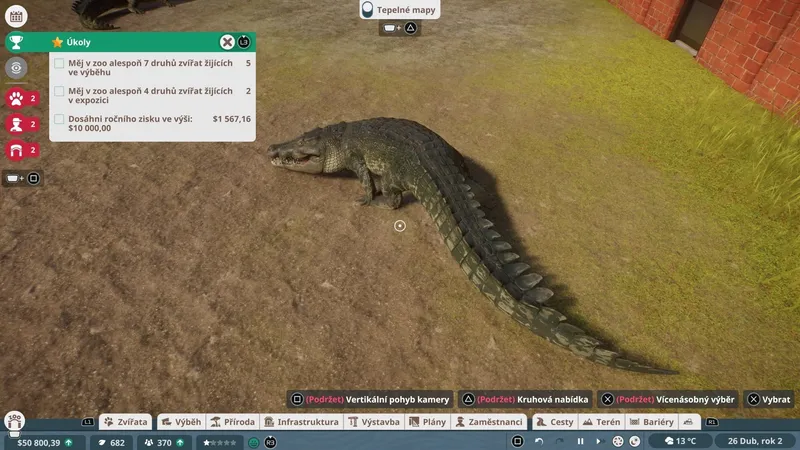The width and height of the screenshot is (800, 450).
Task: Open the Plány tab
Action: (428, 422)
